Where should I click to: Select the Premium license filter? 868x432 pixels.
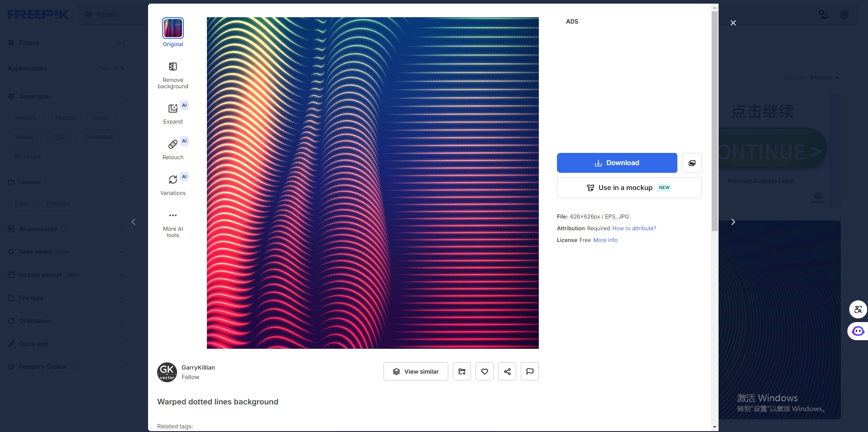click(x=58, y=204)
